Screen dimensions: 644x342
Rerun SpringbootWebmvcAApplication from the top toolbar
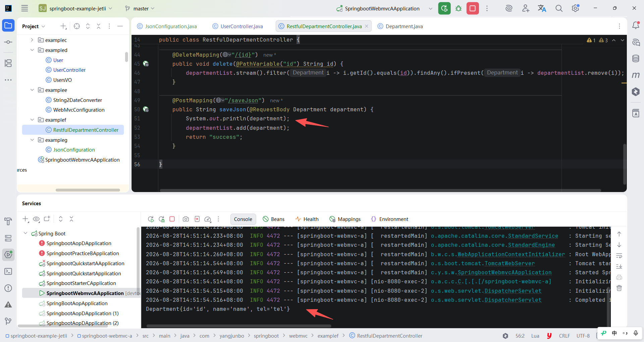[444, 8]
